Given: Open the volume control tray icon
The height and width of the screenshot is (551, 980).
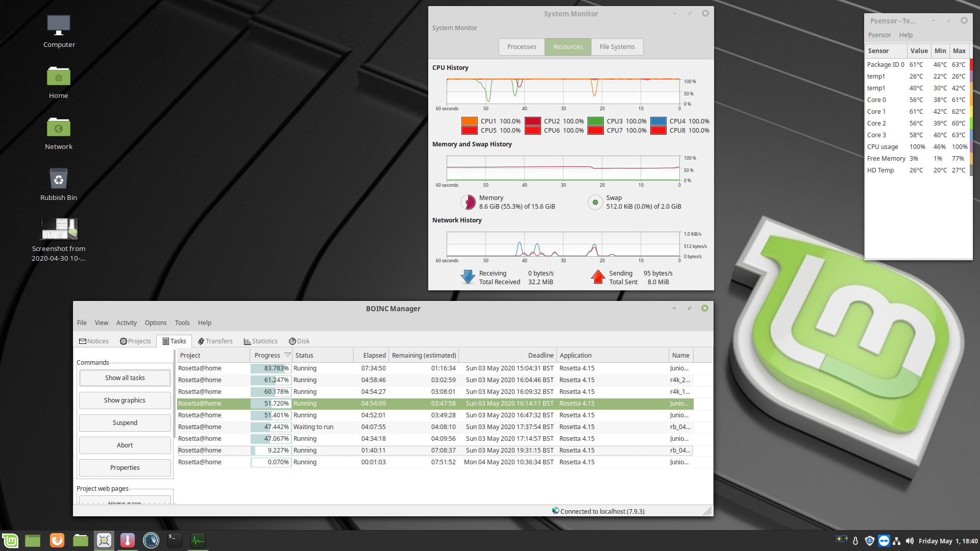Looking at the screenshot, I should [x=910, y=541].
